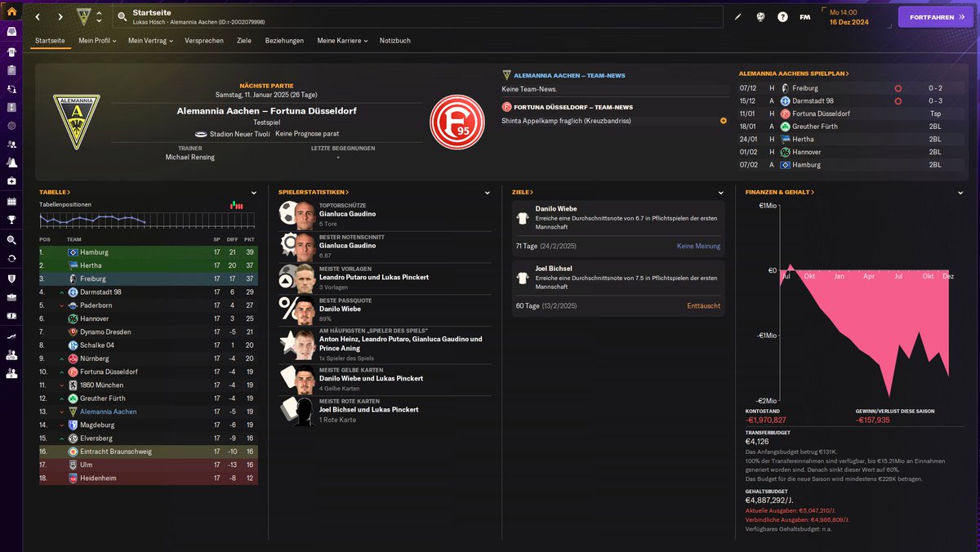Viewport: 980px width, 552px height.
Task: Click the Fortfahren button
Action: [936, 16]
